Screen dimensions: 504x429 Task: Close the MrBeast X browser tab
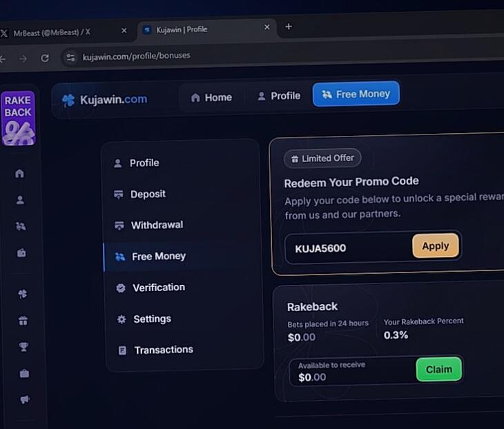tap(124, 30)
